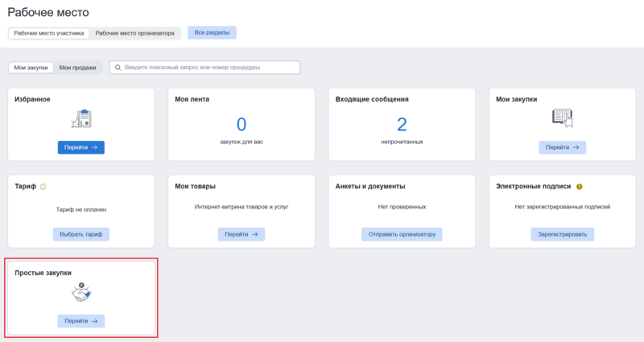Click Выбрать тариф button
Screen dimensions: 644x342
tap(80, 234)
